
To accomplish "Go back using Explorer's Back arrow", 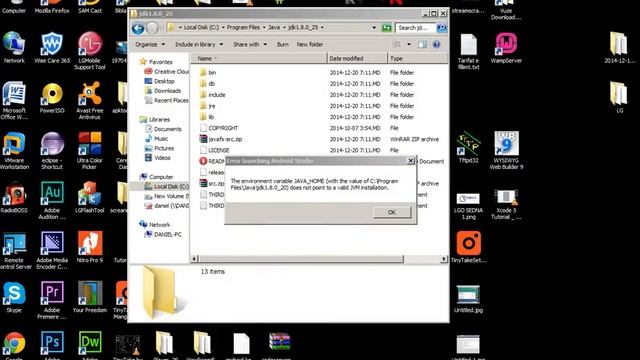I will [138, 28].
